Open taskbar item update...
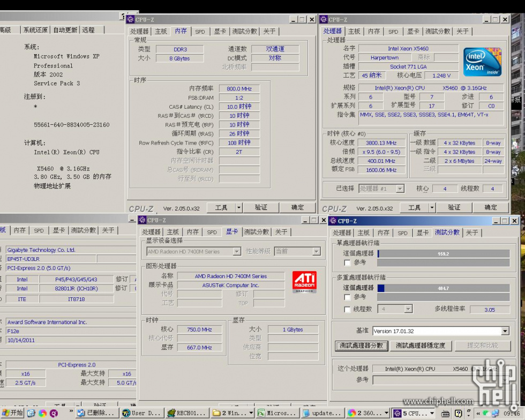Image resolution: width=525 pixels, height=420 pixels. [322, 413]
